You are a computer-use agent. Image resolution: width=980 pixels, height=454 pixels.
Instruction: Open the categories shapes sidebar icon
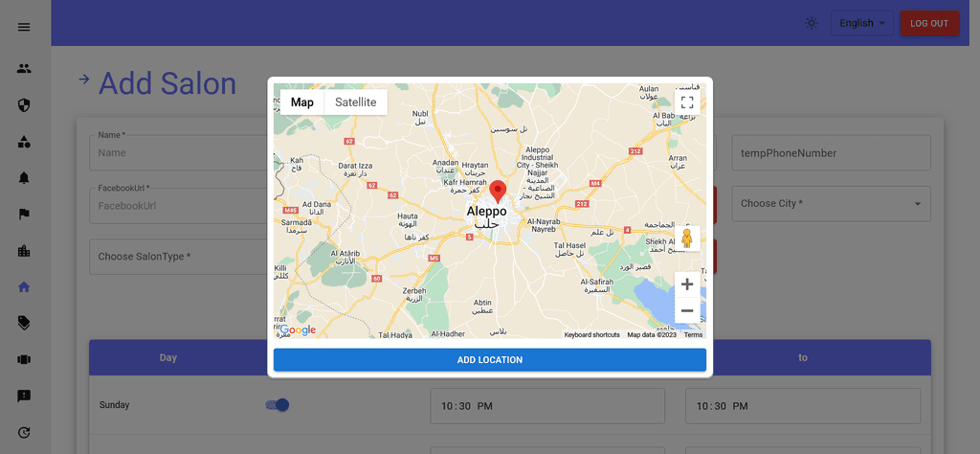24,142
